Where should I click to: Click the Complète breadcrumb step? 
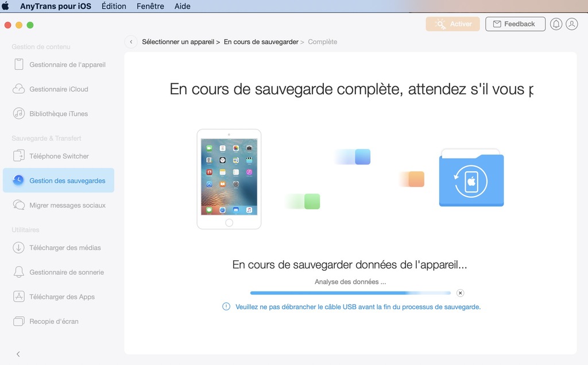tap(323, 42)
